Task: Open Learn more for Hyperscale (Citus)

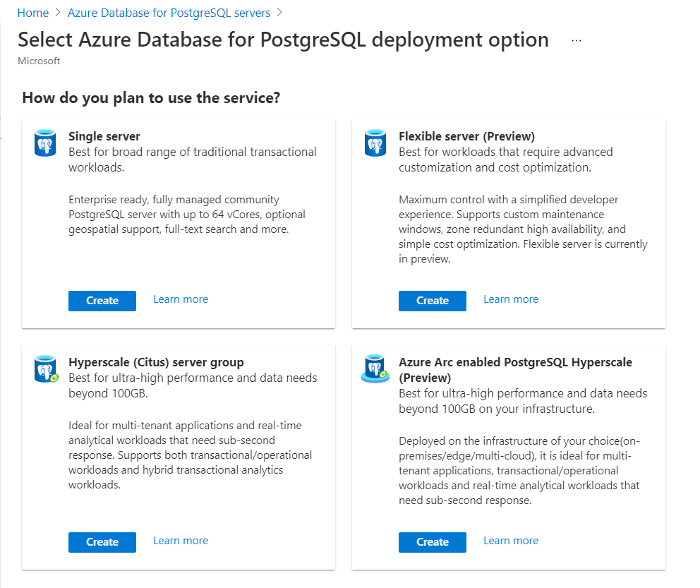Action: tap(181, 541)
